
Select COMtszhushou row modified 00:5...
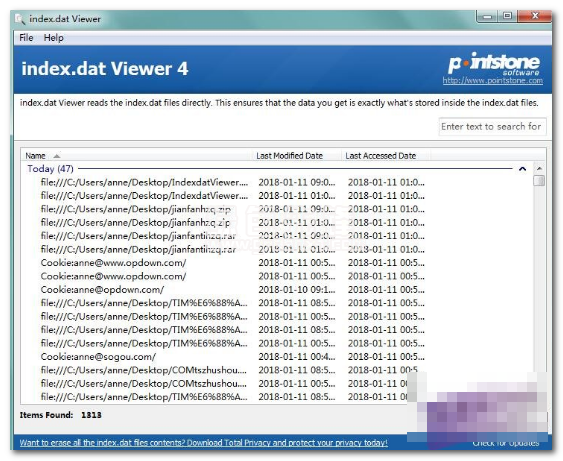click(x=233, y=383)
